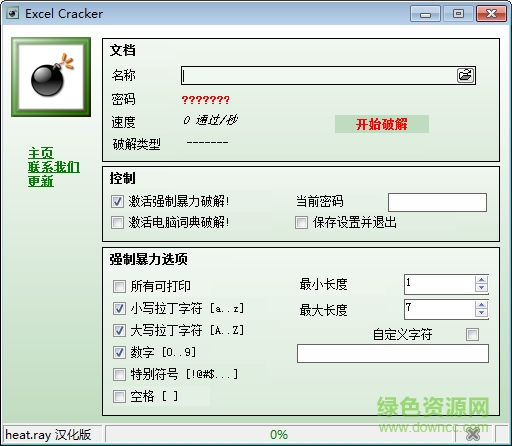Minimize the Excel Cracker window

425,14
